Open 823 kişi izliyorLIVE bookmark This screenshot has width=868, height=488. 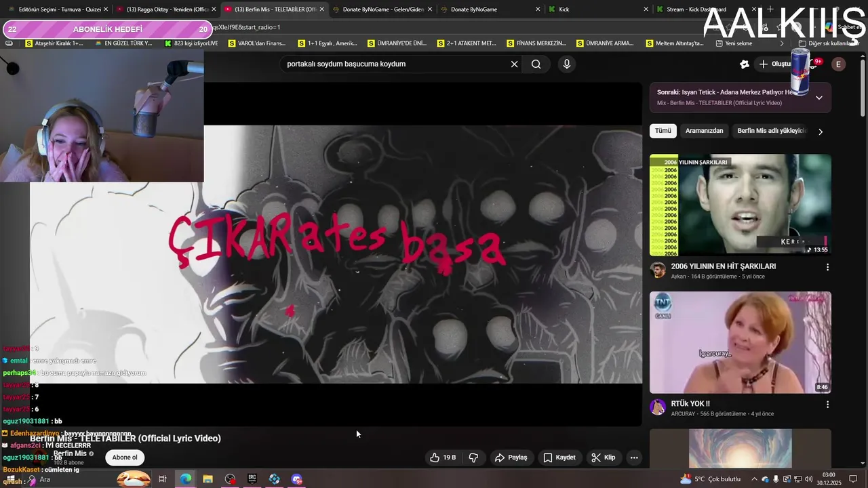click(191, 43)
